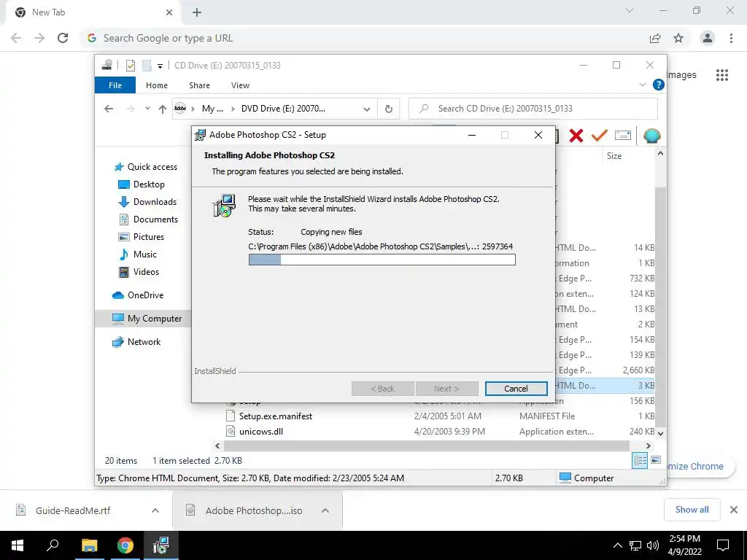Click Show all downloads button
This screenshot has height=560, width=747.
tap(692, 510)
